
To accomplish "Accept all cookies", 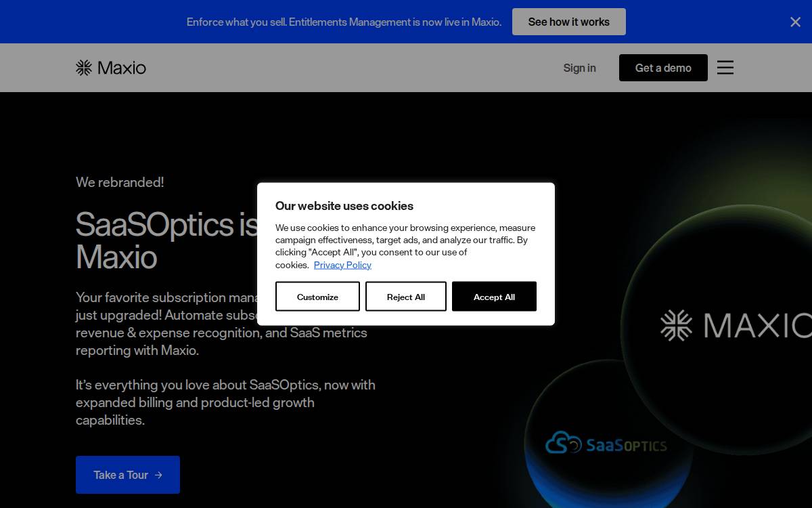I will click(494, 297).
